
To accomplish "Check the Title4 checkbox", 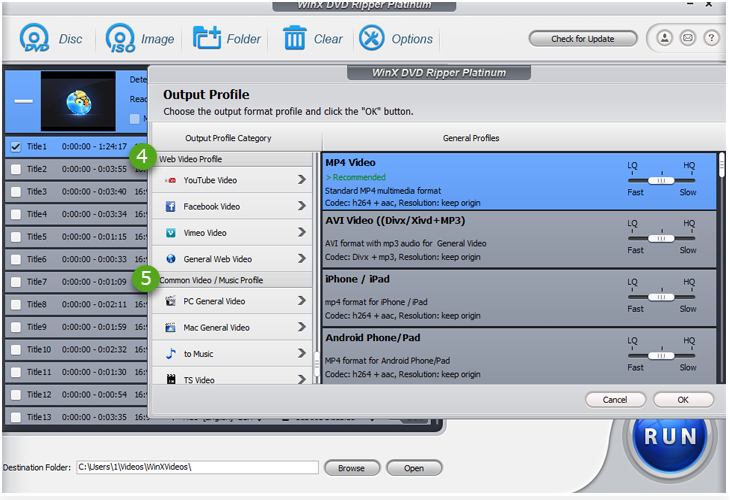I will 16,214.
